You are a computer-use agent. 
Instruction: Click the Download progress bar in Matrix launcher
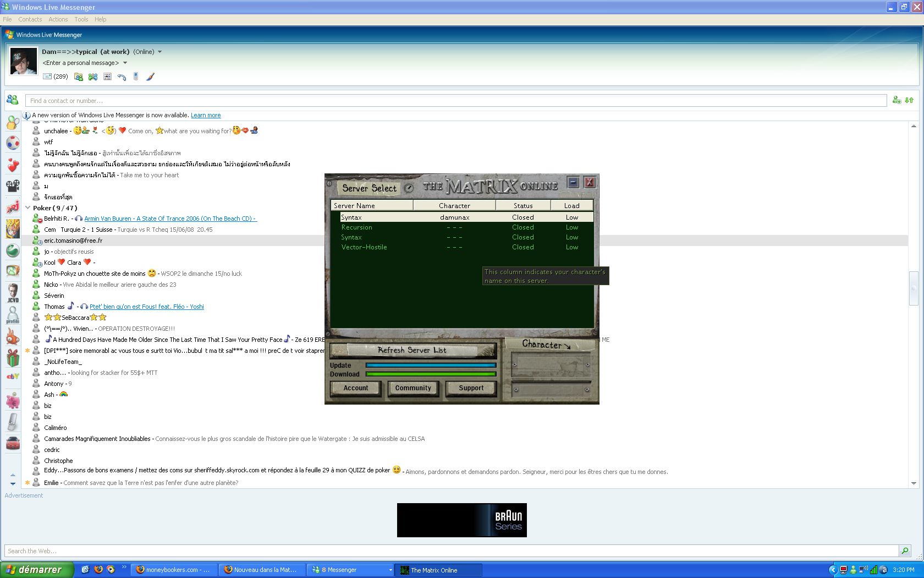click(431, 374)
